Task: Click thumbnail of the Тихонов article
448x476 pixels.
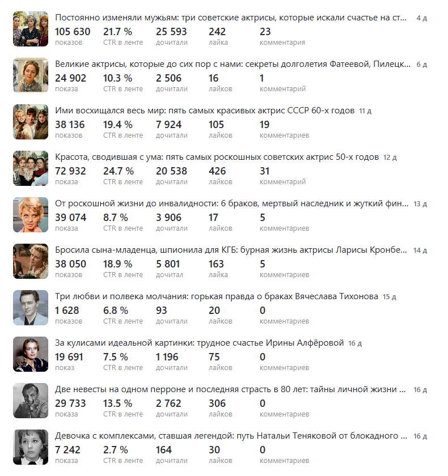Action: coord(31,308)
